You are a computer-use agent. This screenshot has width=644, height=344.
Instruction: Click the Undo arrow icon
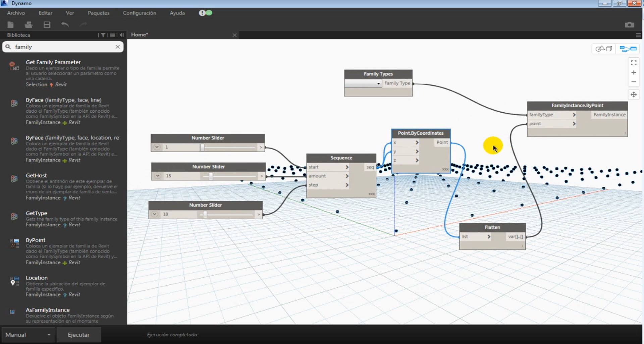click(65, 24)
